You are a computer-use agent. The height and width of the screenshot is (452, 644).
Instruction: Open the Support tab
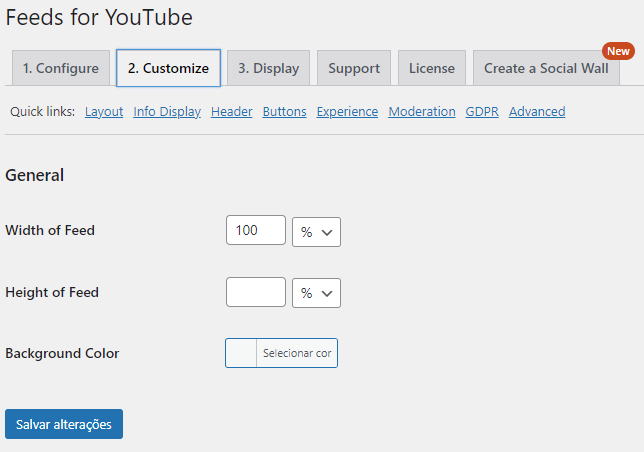(354, 68)
